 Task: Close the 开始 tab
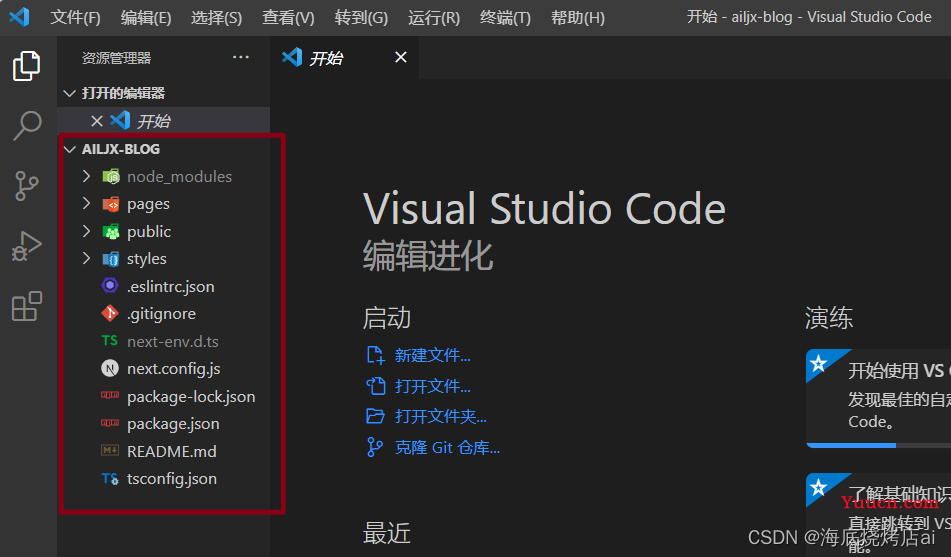(400, 57)
